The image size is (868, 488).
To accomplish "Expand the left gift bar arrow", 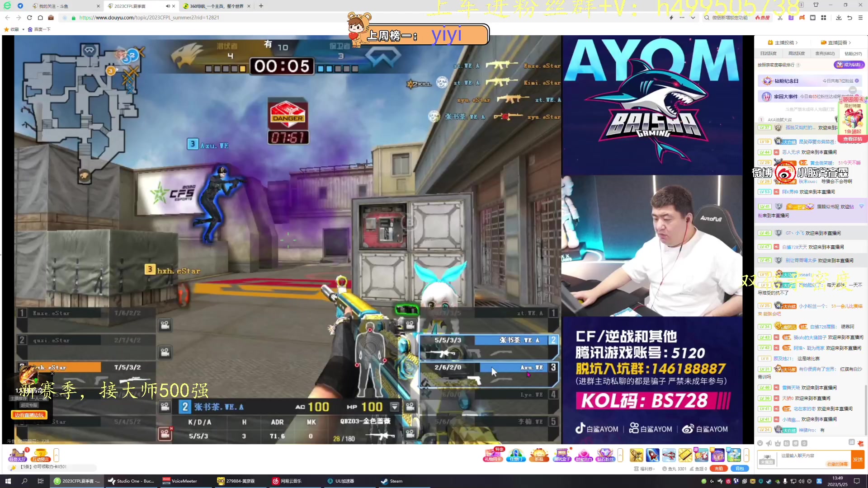I will pos(56,455).
